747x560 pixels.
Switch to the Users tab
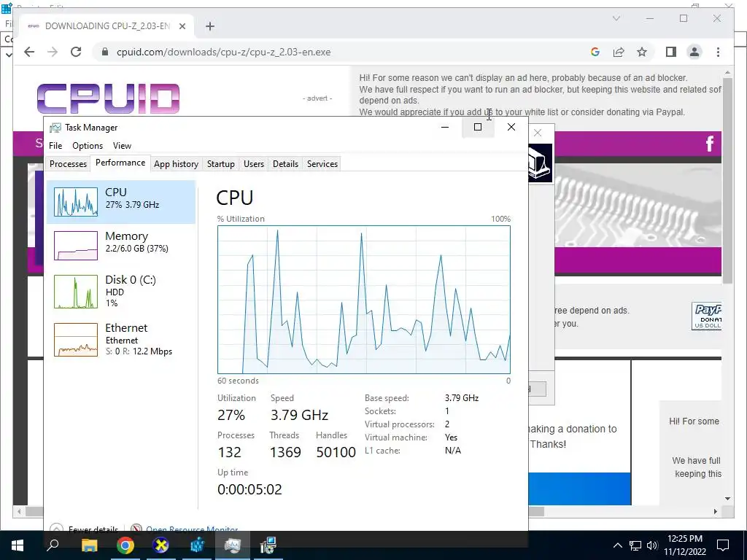click(x=253, y=164)
